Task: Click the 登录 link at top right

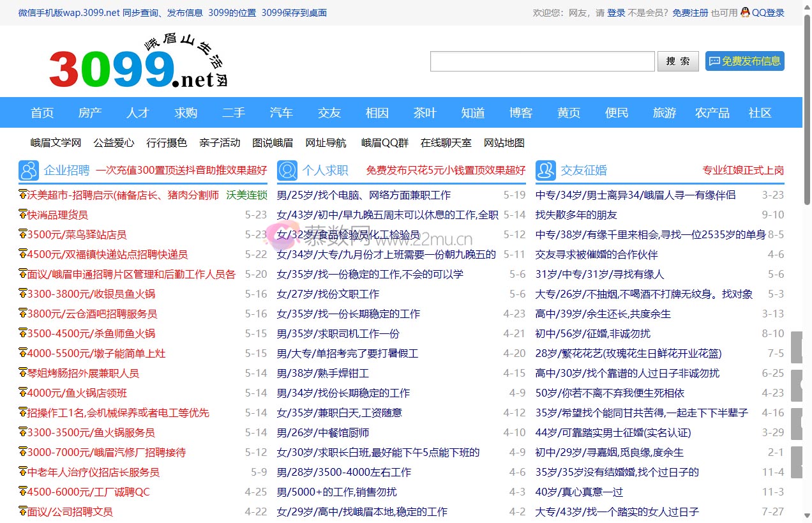Action: pos(616,12)
